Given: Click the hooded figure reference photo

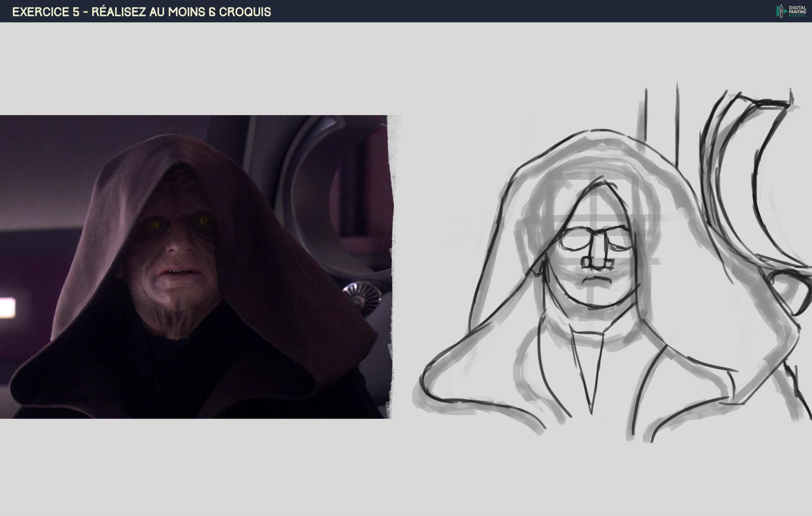Looking at the screenshot, I should coord(196,267).
